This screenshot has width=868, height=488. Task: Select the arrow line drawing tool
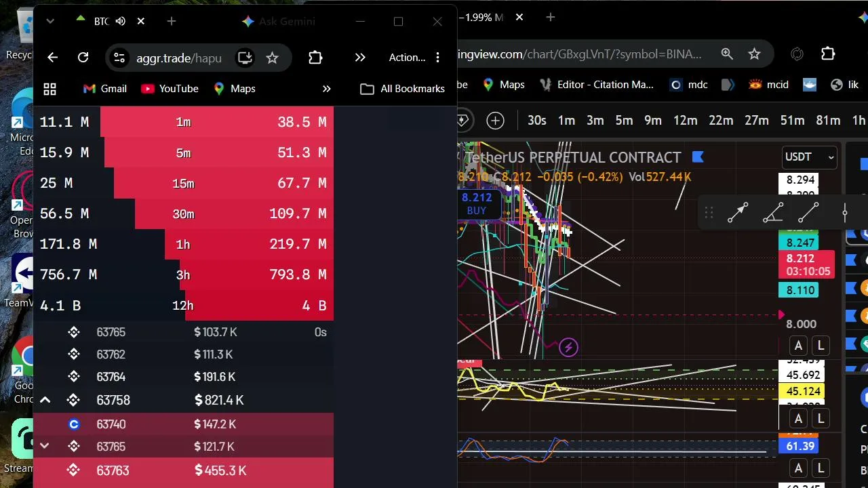[738, 213]
